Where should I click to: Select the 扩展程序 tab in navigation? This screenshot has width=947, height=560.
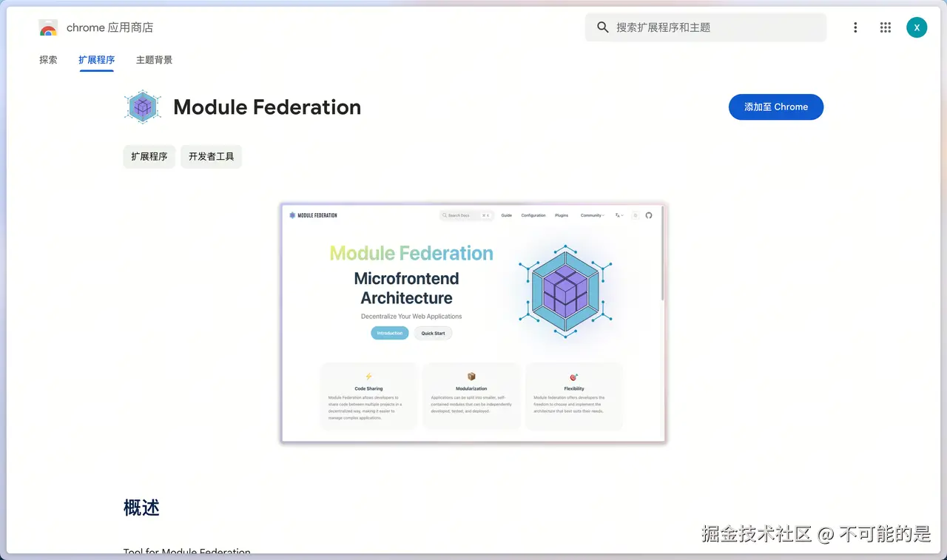coord(96,60)
